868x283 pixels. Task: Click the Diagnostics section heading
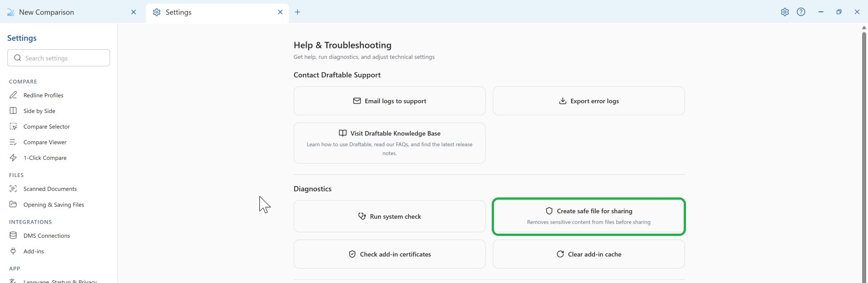pos(312,189)
